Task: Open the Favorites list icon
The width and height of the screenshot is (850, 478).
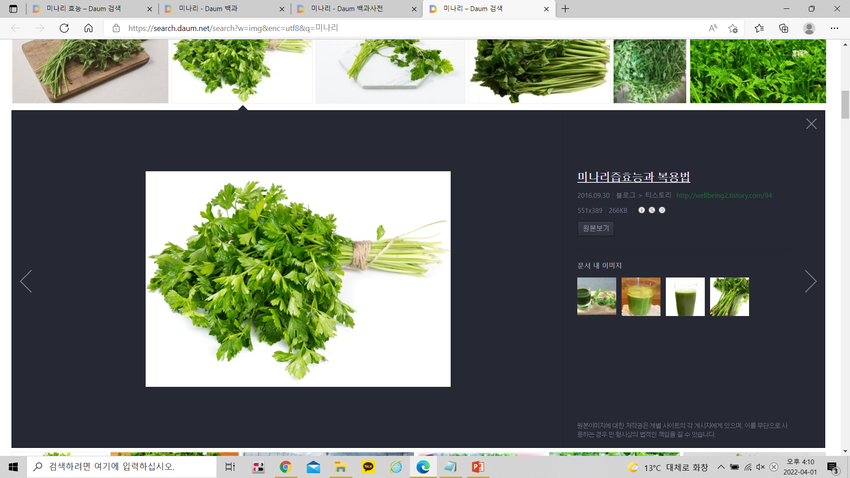Action: click(x=759, y=28)
